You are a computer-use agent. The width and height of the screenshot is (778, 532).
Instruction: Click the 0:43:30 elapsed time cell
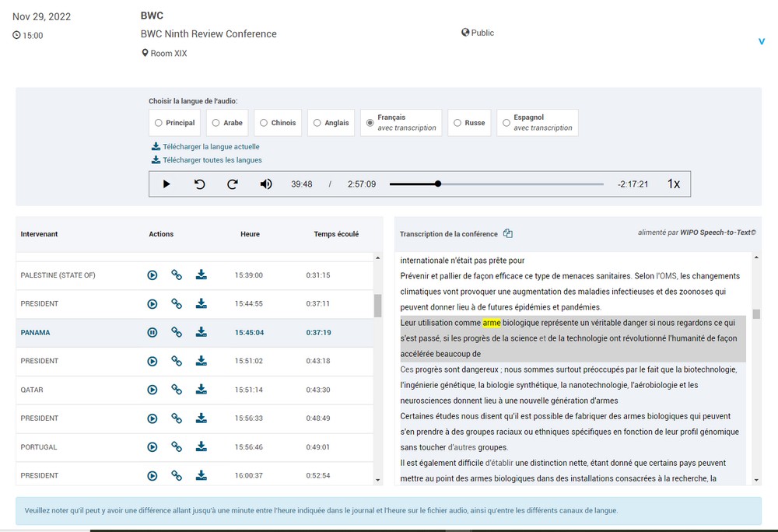tap(318, 390)
